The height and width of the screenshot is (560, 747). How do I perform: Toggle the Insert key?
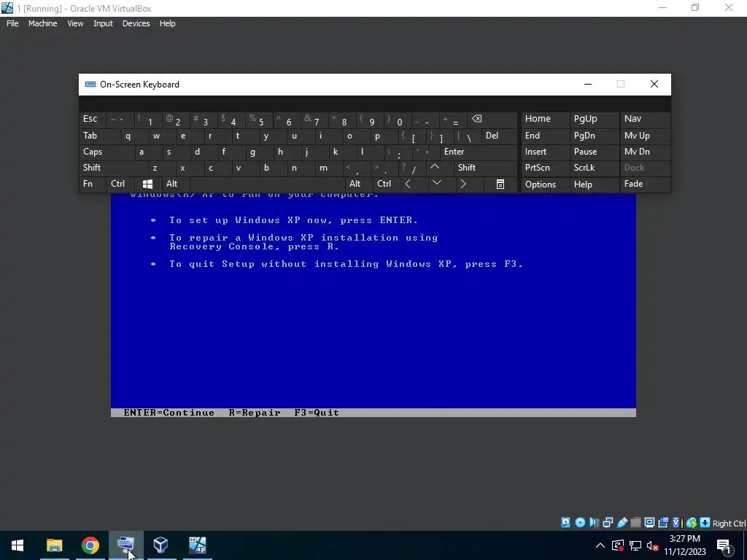click(545, 152)
